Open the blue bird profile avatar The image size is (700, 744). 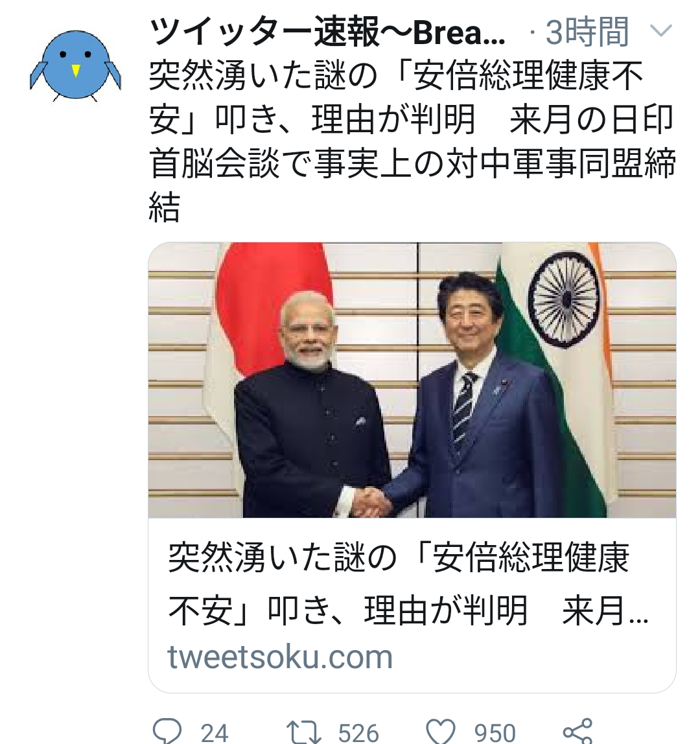[x=75, y=65]
